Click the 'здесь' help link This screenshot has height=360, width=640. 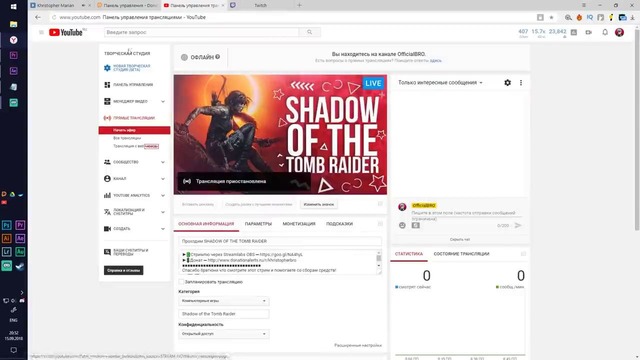[436, 60]
